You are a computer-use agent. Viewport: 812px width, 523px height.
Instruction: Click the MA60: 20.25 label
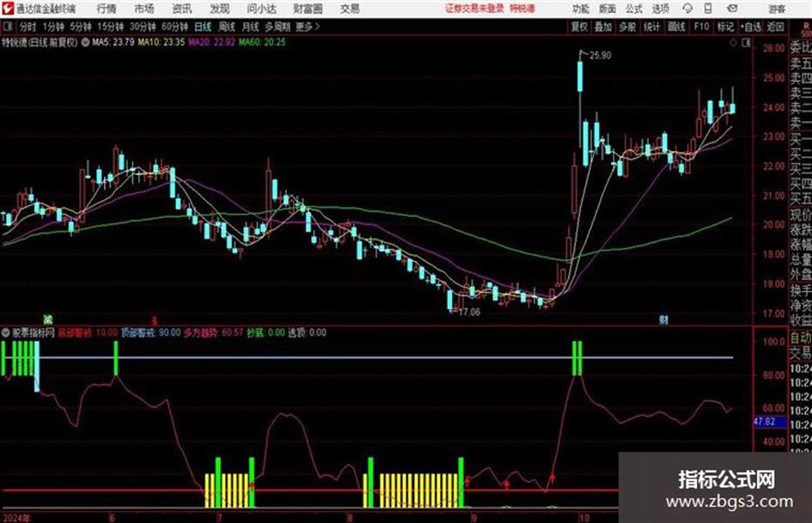[262, 42]
